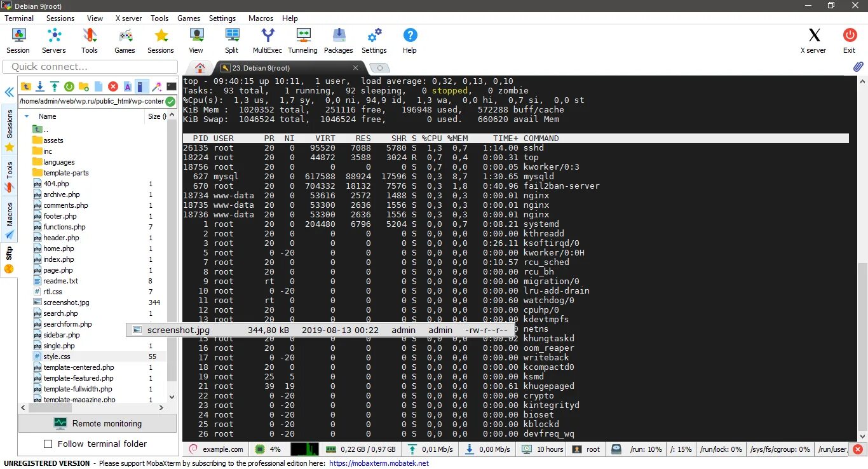Screen dimensions: 868x469
Task: Refresh SFTP folder with green refresh icon
Action: click(x=69, y=86)
